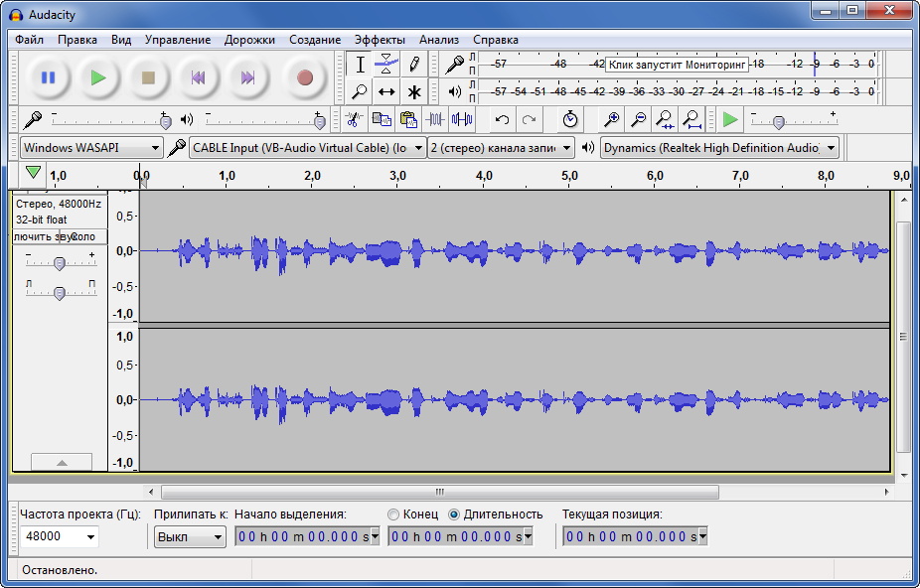Open the Windows WASAPI audio host dropdown

(x=91, y=148)
